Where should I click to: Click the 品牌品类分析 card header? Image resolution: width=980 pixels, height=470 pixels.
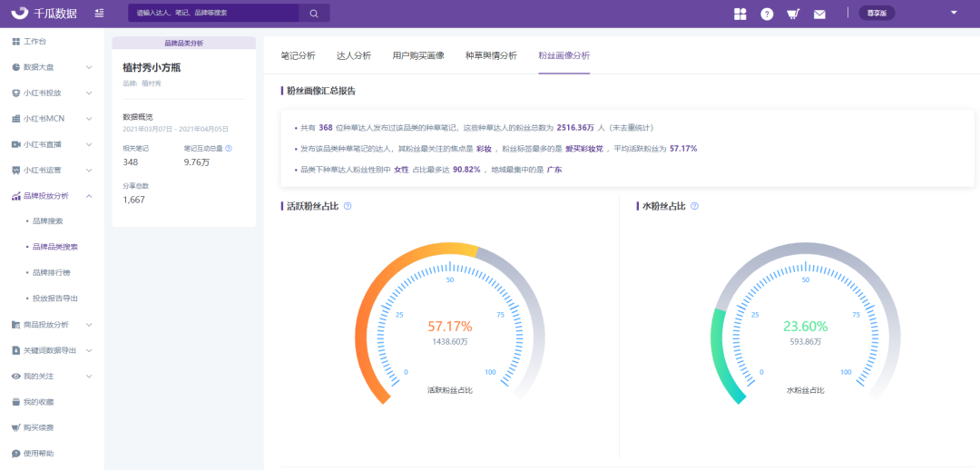pyautogui.click(x=183, y=44)
